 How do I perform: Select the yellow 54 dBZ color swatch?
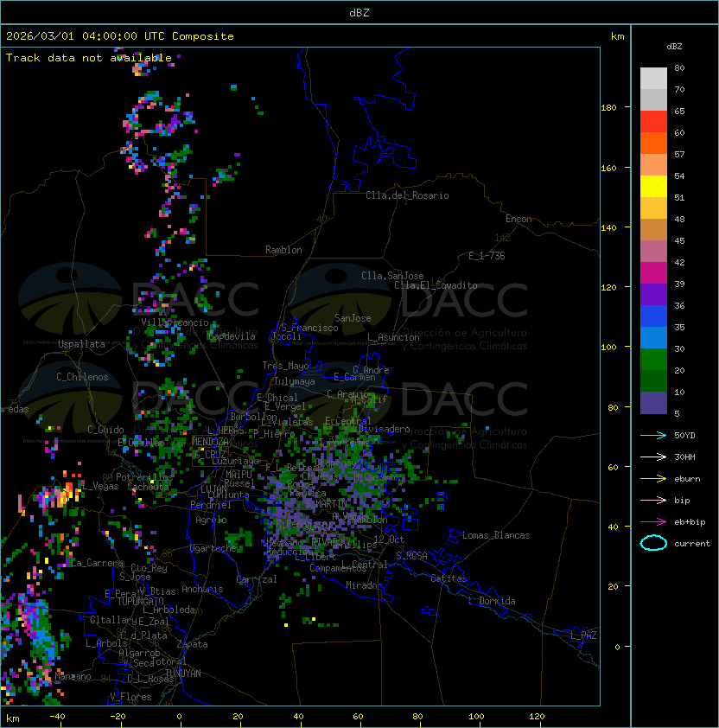point(653,187)
